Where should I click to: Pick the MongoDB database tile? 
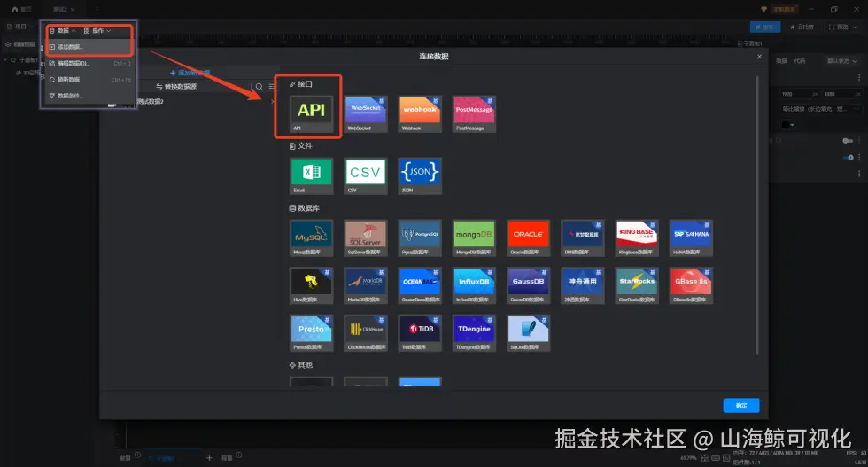475,238
